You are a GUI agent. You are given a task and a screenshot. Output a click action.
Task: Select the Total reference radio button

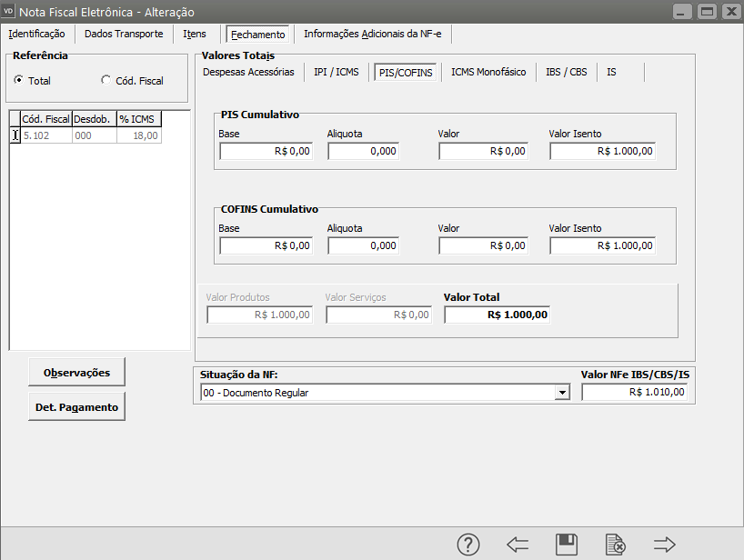(x=18, y=81)
